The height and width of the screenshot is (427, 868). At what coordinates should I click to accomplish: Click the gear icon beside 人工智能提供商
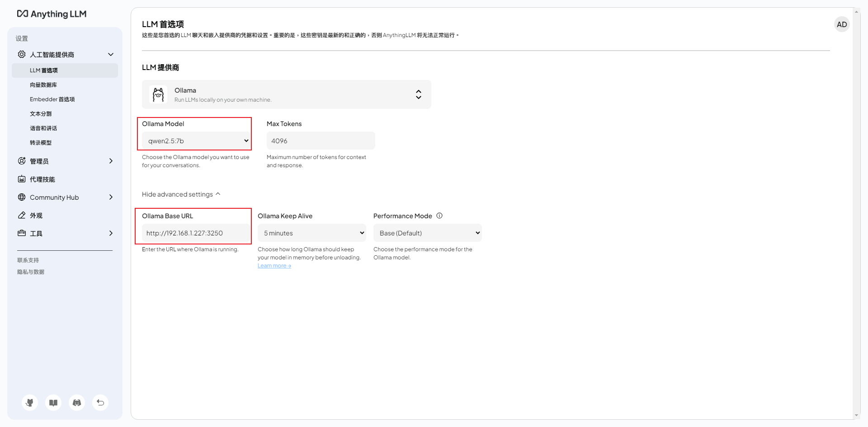coord(22,54)
